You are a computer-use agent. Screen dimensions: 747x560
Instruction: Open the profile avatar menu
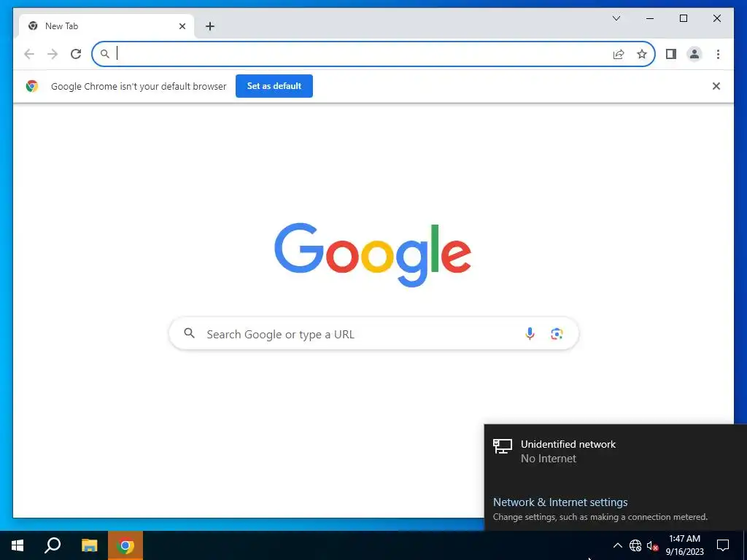694,54
